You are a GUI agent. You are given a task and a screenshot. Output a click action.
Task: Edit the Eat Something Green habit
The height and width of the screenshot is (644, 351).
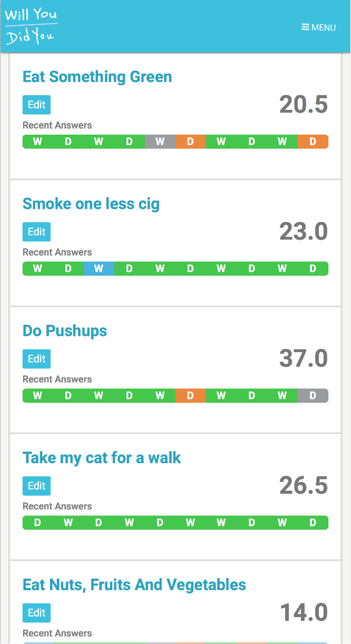pos(36,105)
